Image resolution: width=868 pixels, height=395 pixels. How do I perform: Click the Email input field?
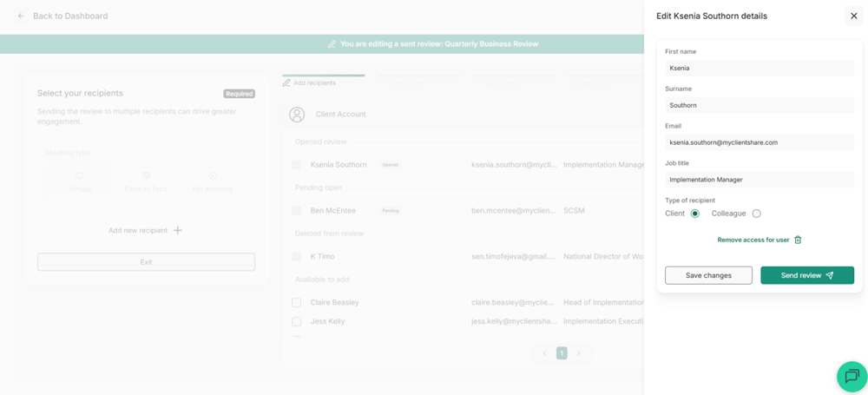pyautogui.click(x=759, y=142)
